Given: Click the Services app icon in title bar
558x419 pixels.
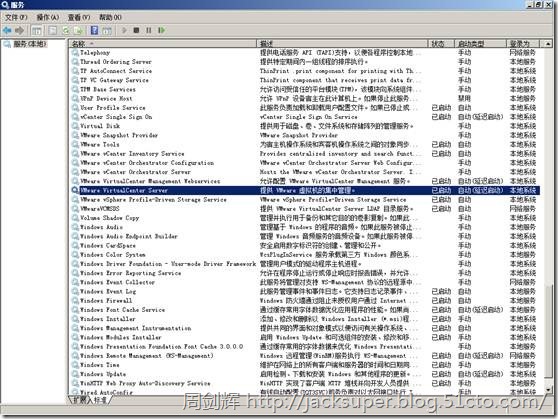Looking at the screenshot, I should click(x=5, y=4).
